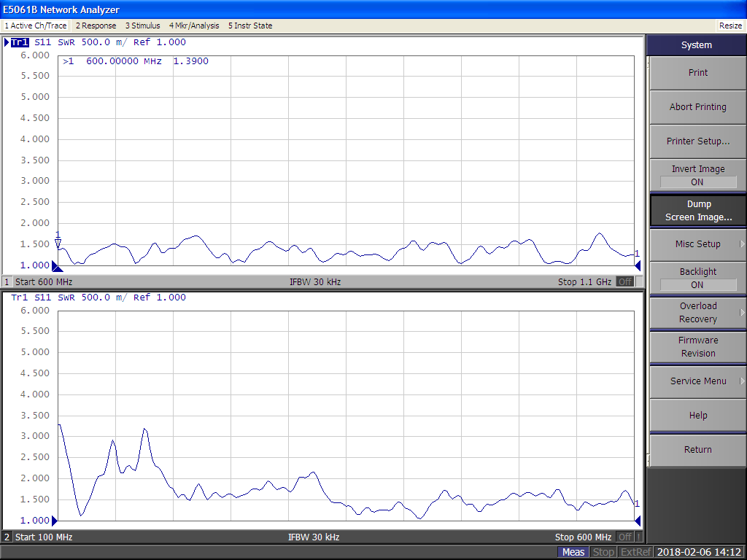Screen dimensions: 747x560
Task: Click the Tr1 active trace indicator
Action: coord(20,42)
